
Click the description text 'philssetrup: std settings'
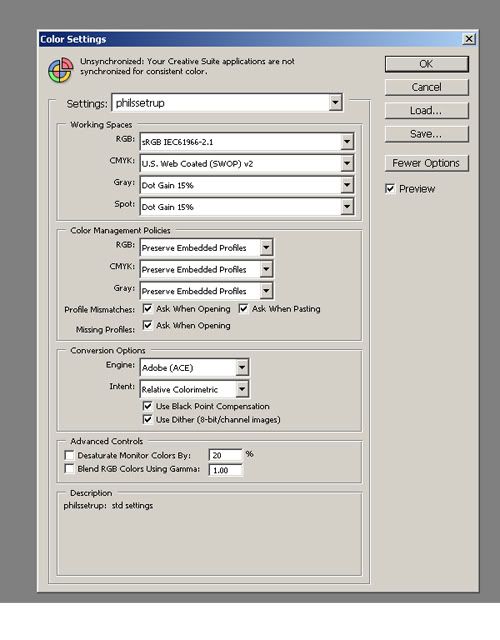(108, 505)
